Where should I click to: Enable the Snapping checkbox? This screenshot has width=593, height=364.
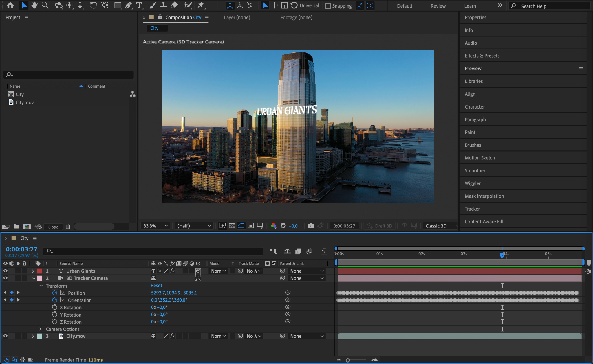(x=328, y=6)
